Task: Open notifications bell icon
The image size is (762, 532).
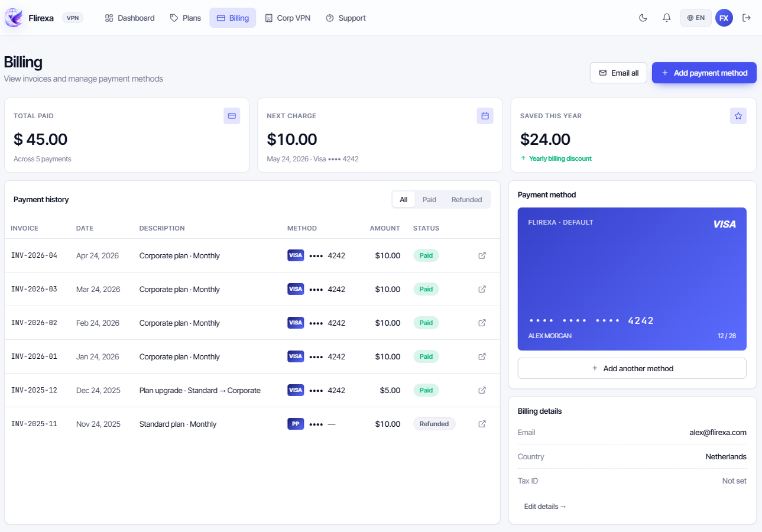Action: click(667, 18)
